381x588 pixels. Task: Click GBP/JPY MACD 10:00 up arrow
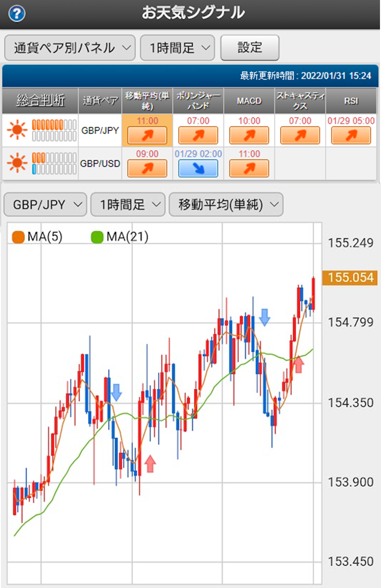(250, 135)
